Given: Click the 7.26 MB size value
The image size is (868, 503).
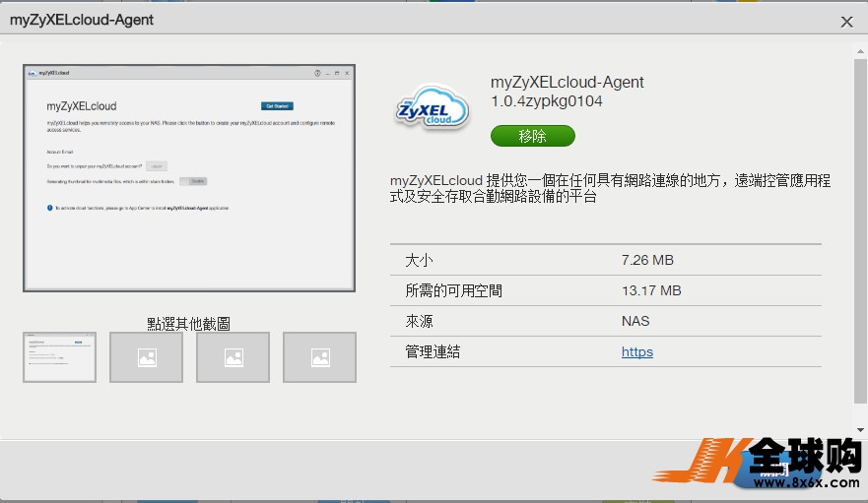Looking at the screenshot, I should [647, 260].
